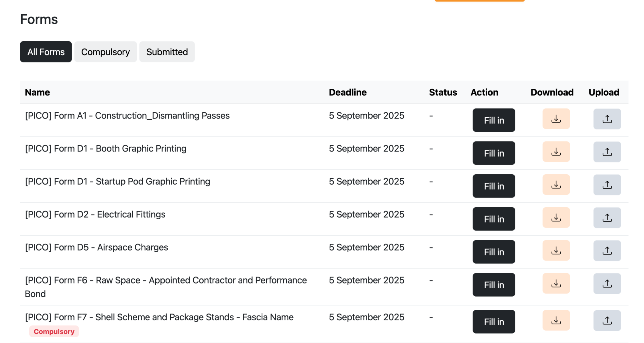Upload file for Booth Graphic Printing form
Screen dimensions: 644x343
tap(607, 152)
